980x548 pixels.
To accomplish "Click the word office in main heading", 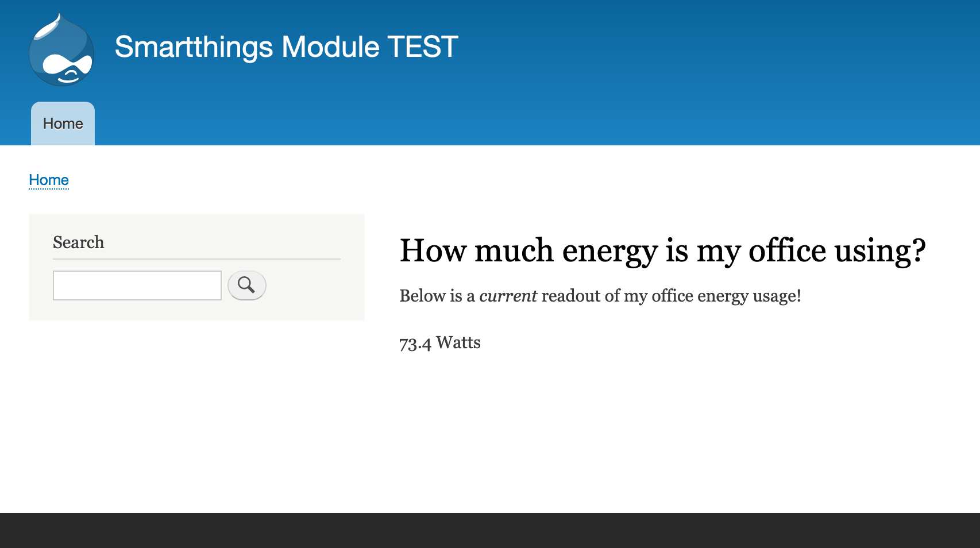I will point(787,251).
